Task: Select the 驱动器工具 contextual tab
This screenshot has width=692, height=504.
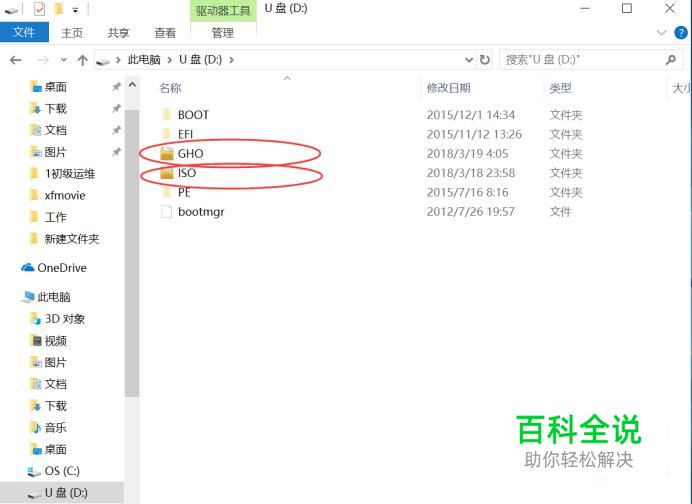Action: [x=223, y=10]
